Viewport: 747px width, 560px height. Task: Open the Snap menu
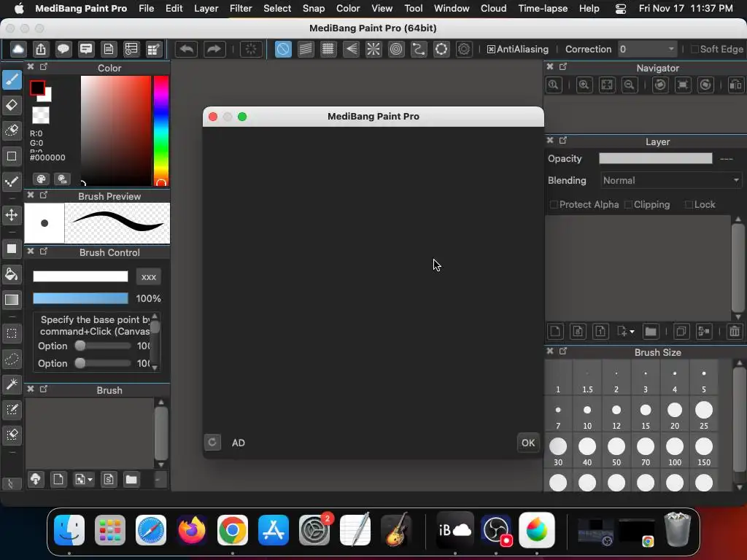coord(314,8)
